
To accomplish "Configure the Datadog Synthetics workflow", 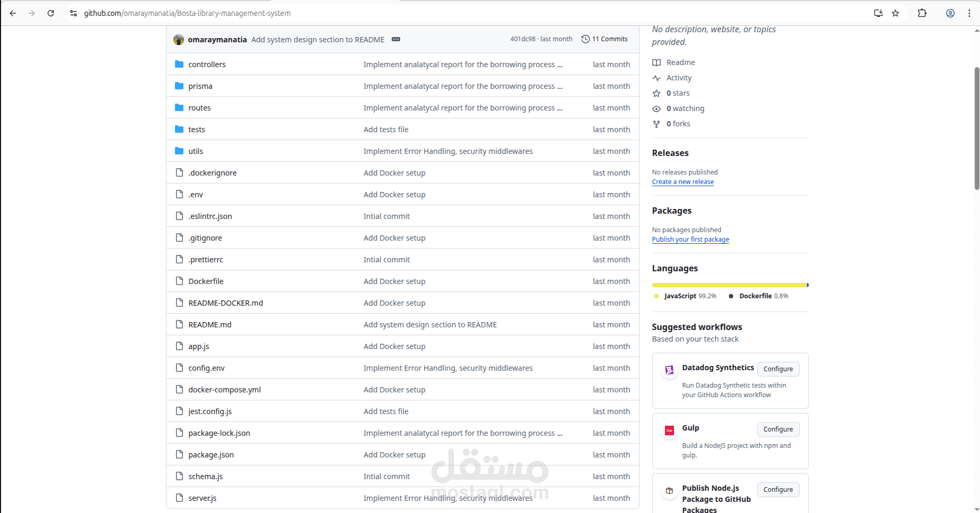I will (778, 369).
